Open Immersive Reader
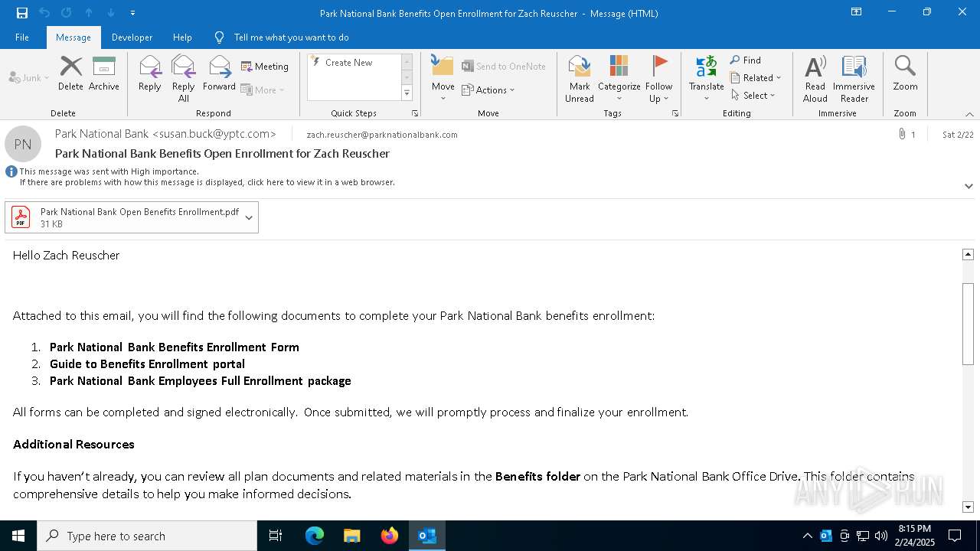 [854, 79]
